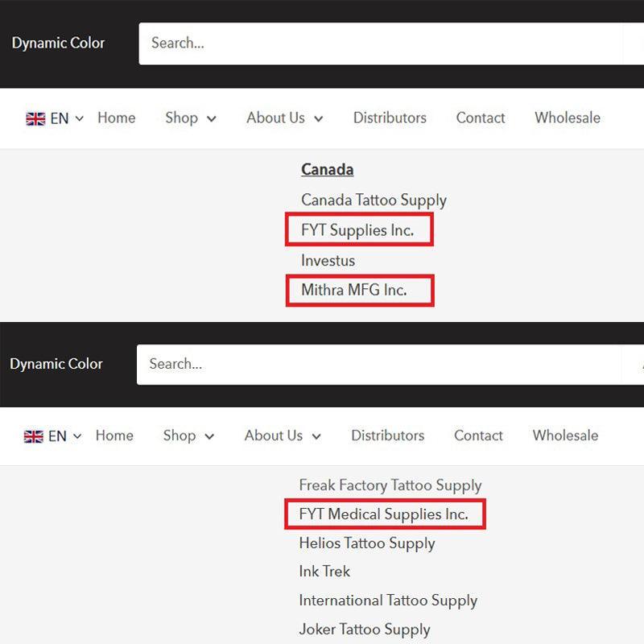Click the Mithra MFG Inc. link
644x644 pixels.
[x=354, y=290]
